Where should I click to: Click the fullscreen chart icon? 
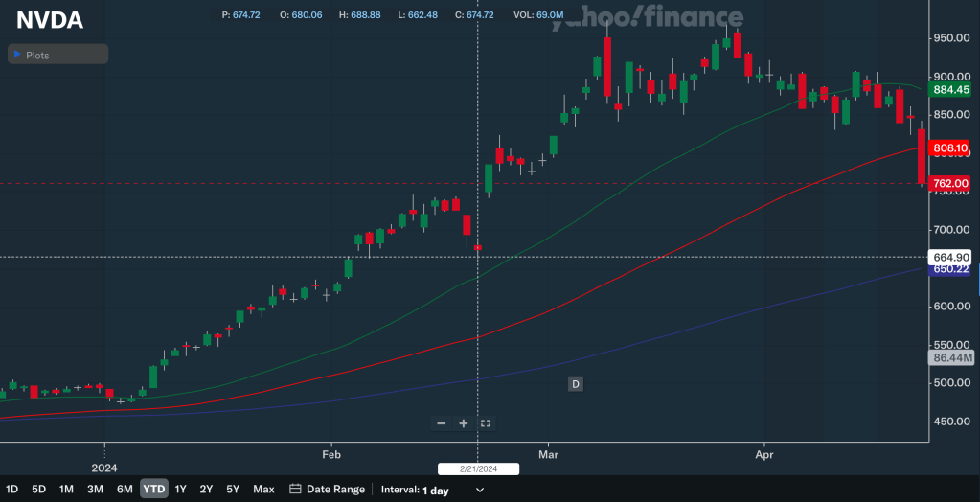pos(486,423)
